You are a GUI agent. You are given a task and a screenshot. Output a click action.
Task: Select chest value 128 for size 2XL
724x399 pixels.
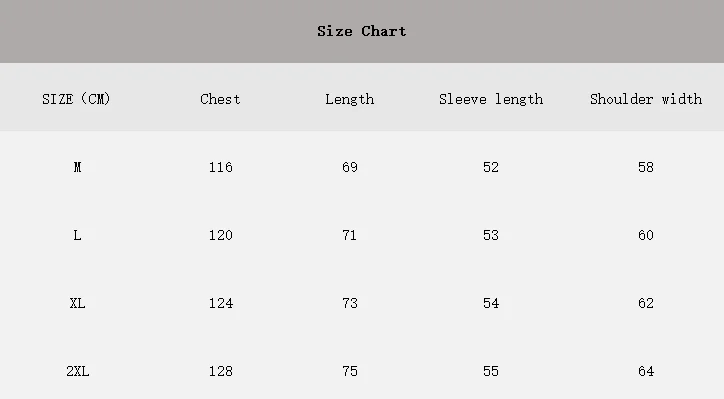coord(221,371)
